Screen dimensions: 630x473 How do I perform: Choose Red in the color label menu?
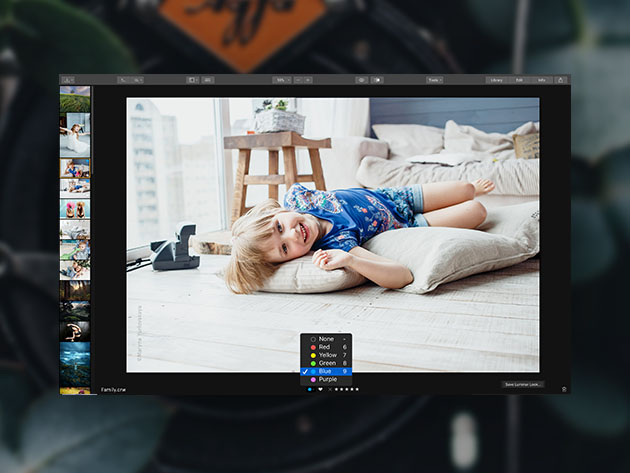click(x=326, y=347)
